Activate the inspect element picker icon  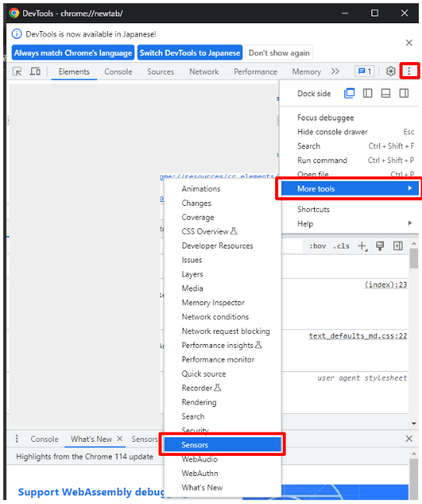pyautogui.click(x=17, y=71)
